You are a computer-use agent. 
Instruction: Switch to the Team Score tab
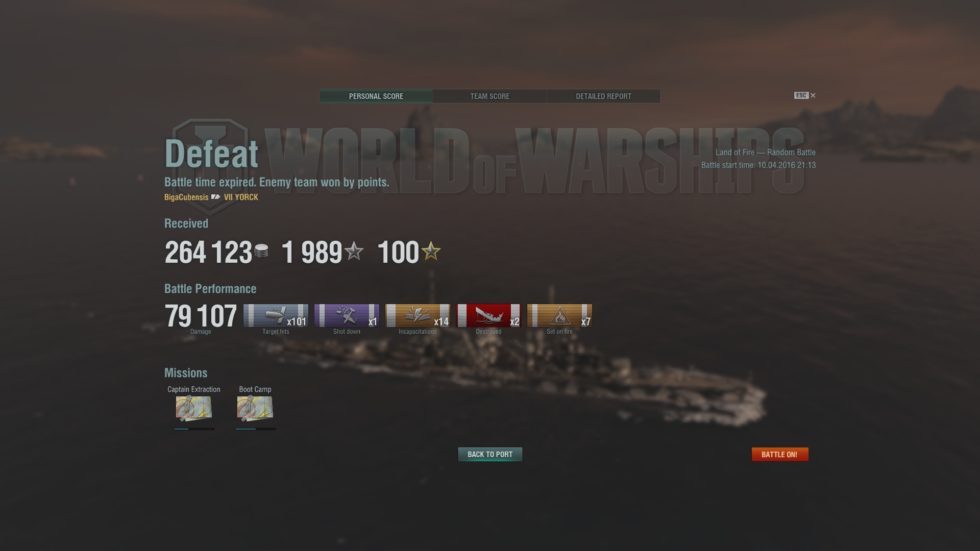[489, 96]
